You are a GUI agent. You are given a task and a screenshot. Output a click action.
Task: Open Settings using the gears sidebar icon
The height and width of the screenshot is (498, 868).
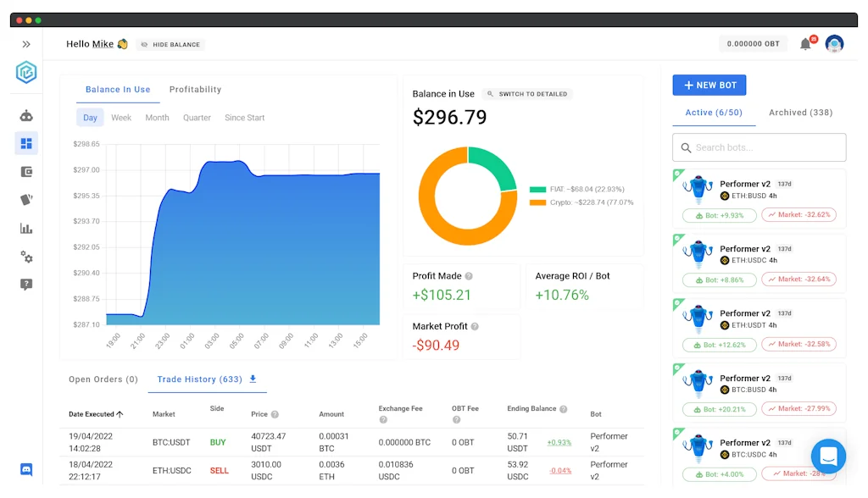25,257
